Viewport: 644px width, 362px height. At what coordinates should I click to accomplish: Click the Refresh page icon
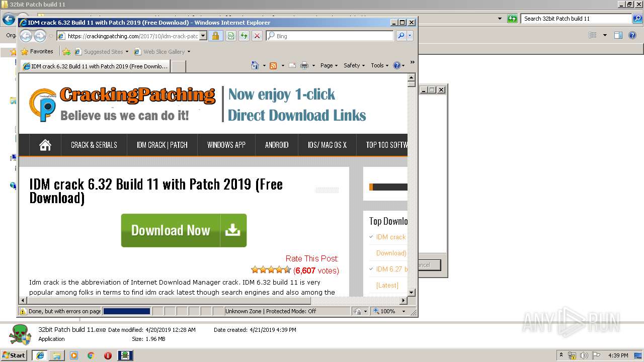click(x=244, y=36)
